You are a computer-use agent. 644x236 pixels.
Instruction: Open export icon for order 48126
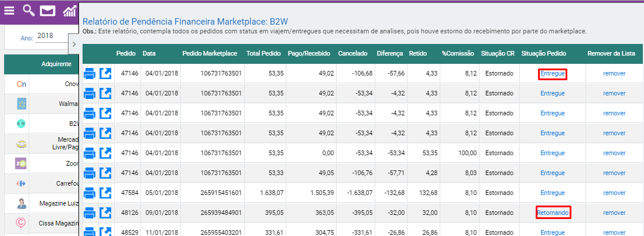106,213
